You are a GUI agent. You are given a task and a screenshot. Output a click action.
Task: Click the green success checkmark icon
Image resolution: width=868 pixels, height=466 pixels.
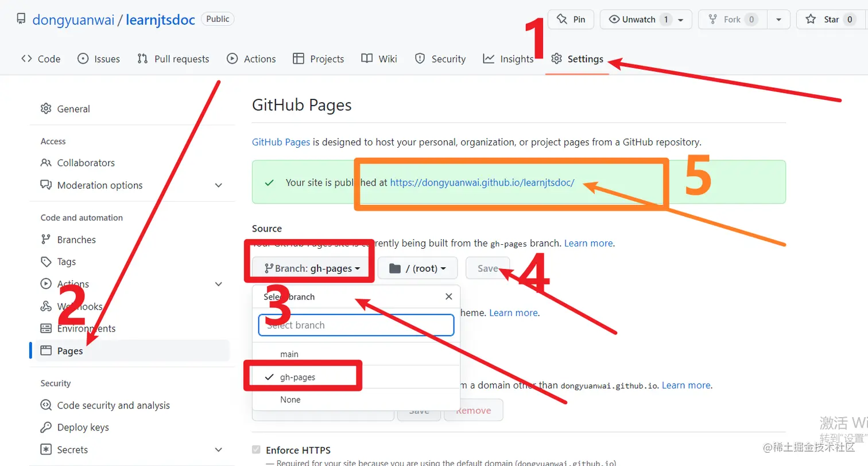(269, 183)
